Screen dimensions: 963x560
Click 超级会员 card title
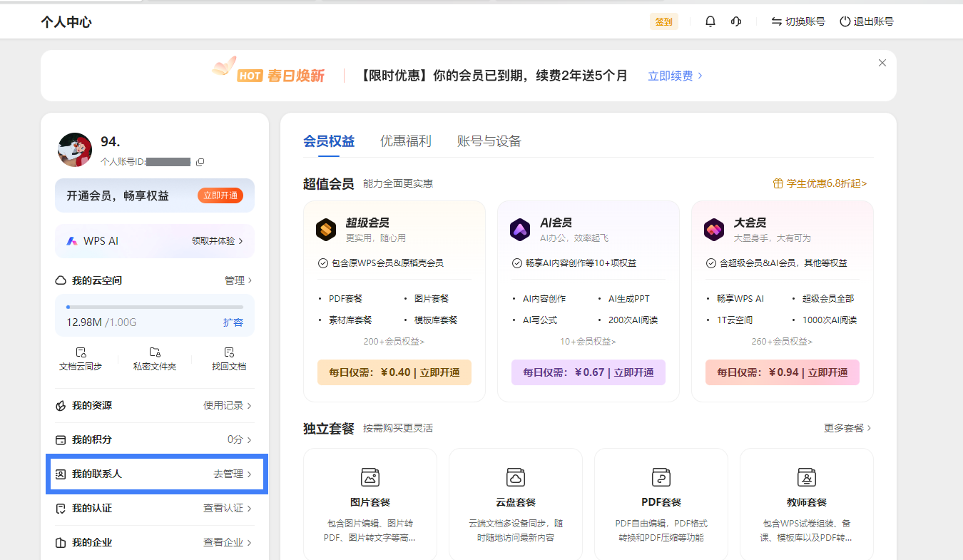(x=367, y=223)
